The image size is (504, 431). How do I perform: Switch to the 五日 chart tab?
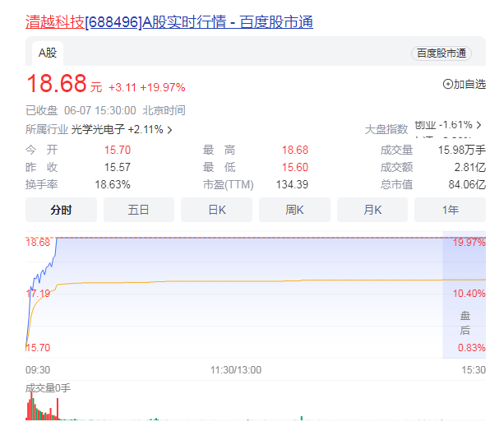[138, 210]
